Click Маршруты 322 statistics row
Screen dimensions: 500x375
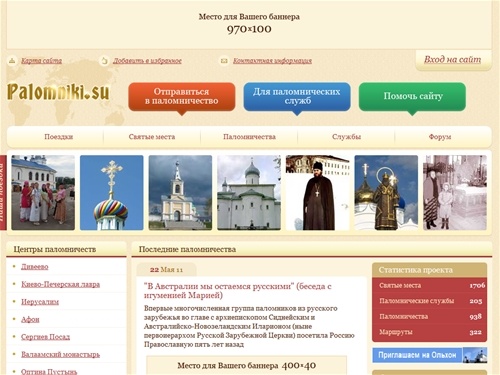tap(429, 332)
